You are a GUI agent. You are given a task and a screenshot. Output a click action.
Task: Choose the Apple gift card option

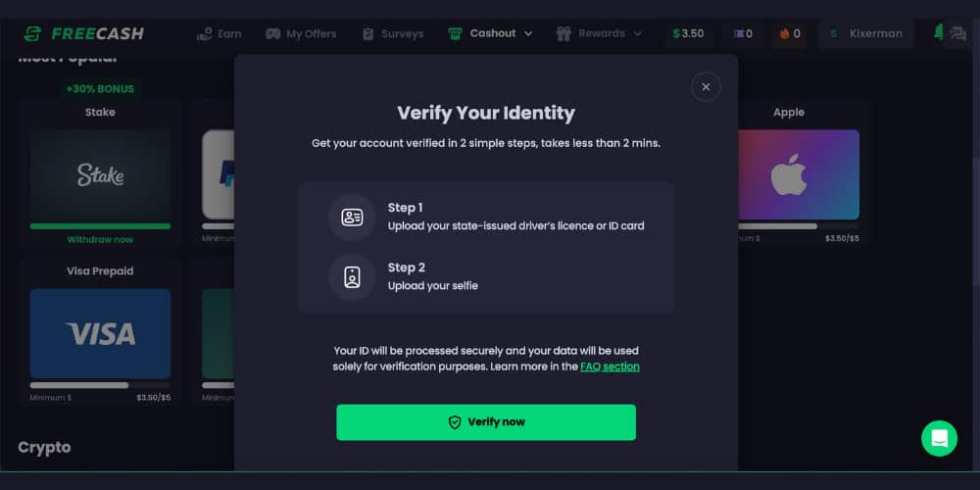(798, 175)
